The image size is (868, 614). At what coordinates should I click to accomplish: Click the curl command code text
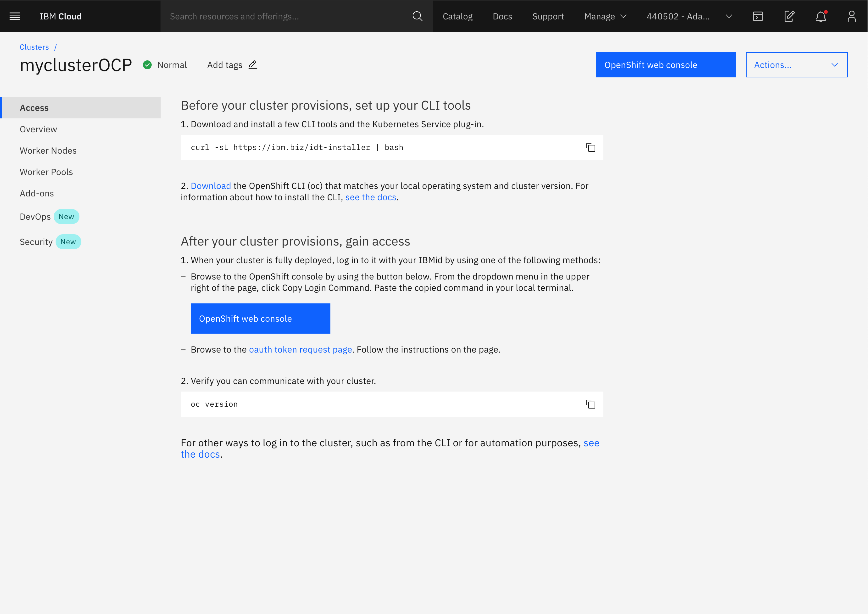coord(297,148)
